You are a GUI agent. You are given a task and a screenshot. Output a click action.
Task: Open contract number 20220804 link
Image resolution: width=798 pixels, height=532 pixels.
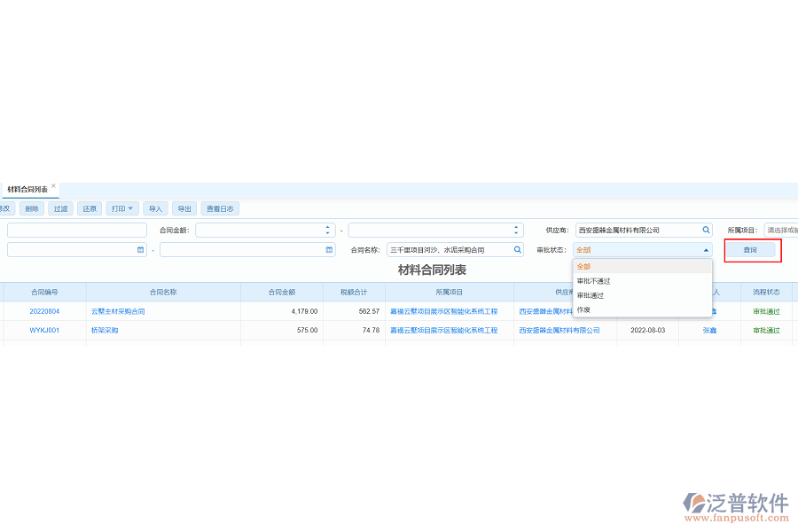pos(44,311)
